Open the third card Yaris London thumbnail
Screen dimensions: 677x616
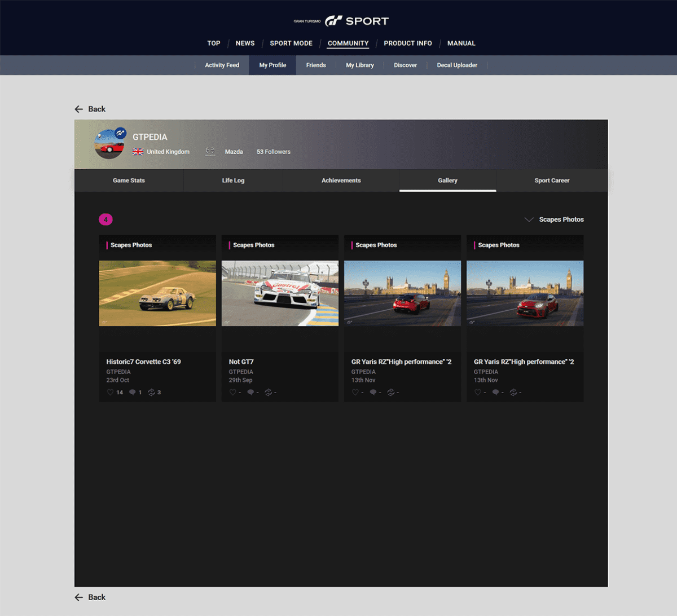[x=402, y=293]
